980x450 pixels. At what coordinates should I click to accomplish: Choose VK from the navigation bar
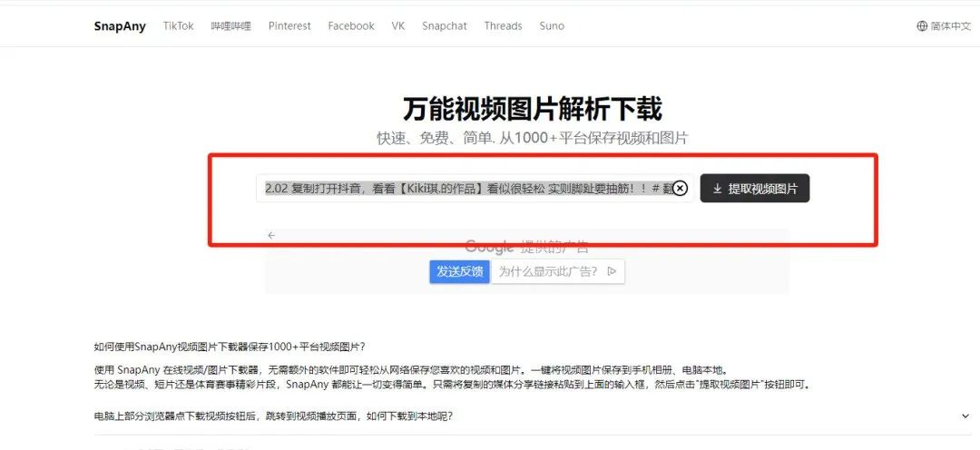click(x=398, y=26)
